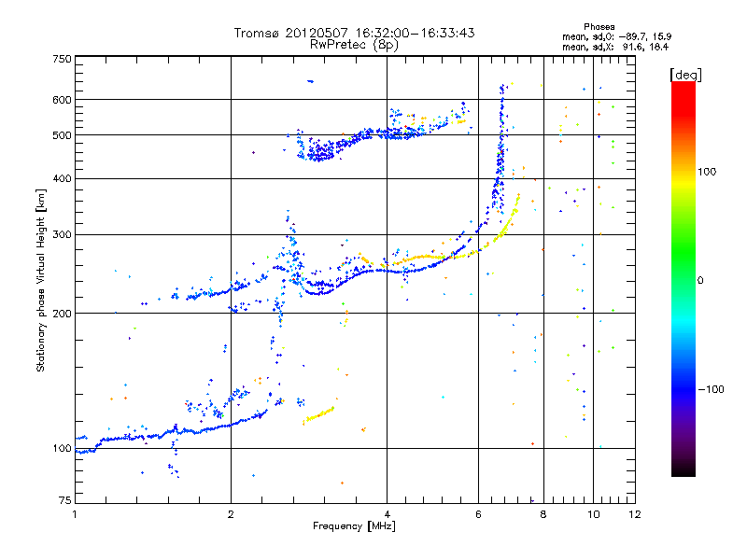747x560 pixels.
Task: Click the y-axis label '300'
Action: pyautogui.click(x=63, y=235)
